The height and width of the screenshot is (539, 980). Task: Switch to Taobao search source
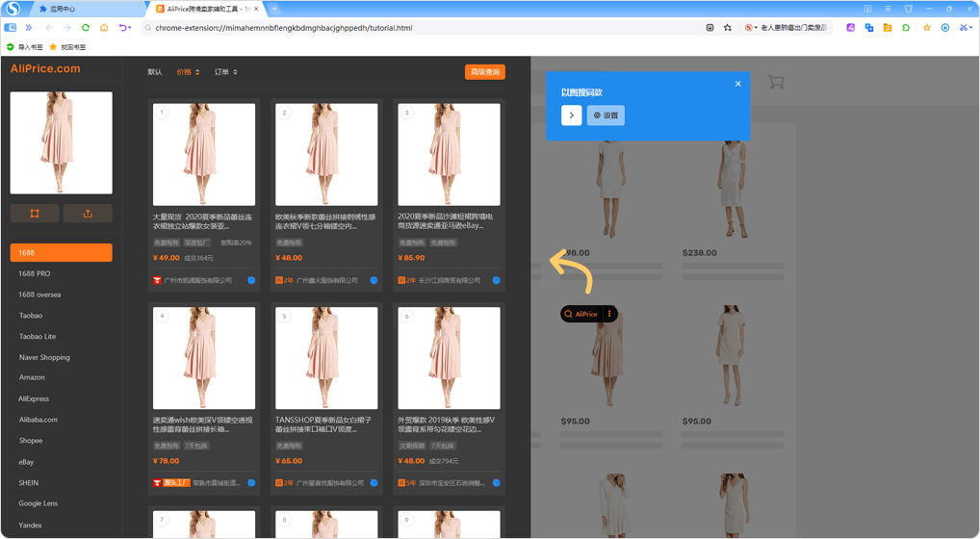(x=31, y=316)
